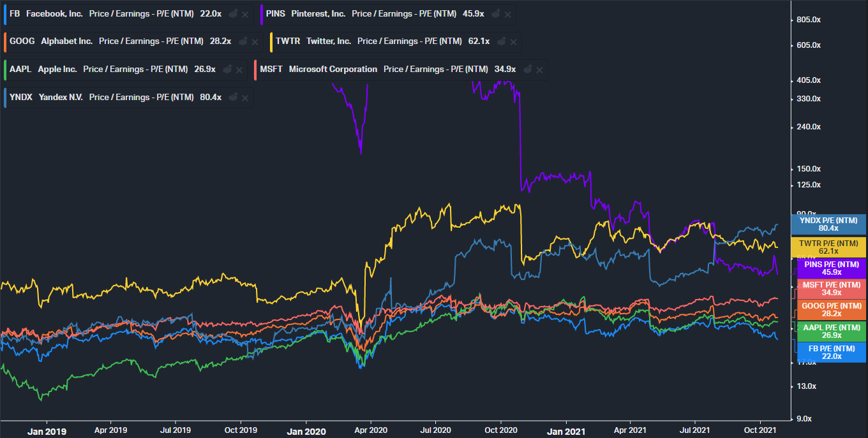Click the 'Jan 2019' date axis label

47,431
